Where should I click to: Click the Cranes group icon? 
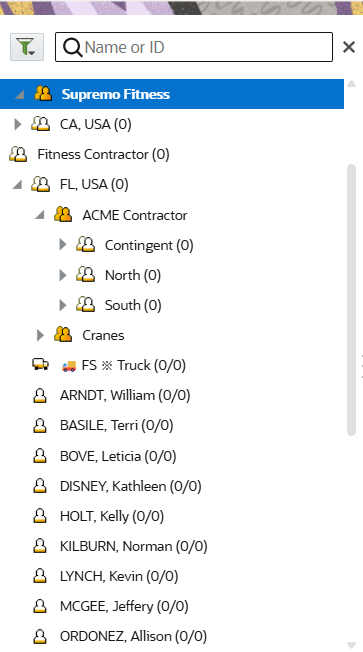coord(63,334)
